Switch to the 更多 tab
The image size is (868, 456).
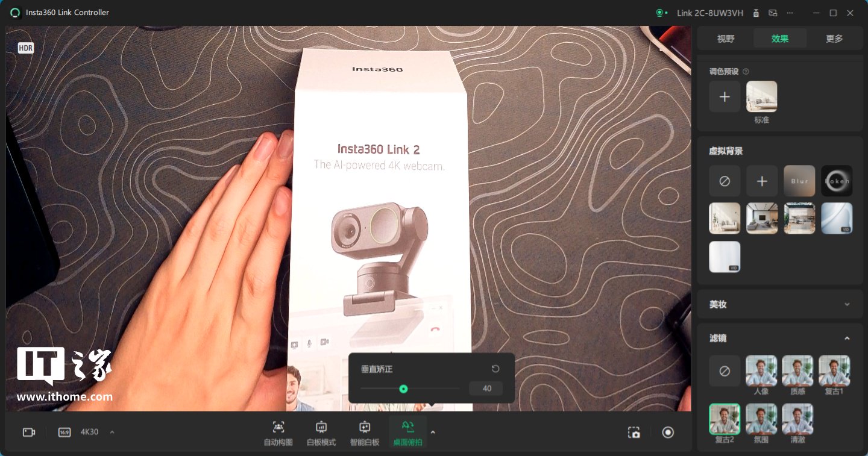pos(834,39)
